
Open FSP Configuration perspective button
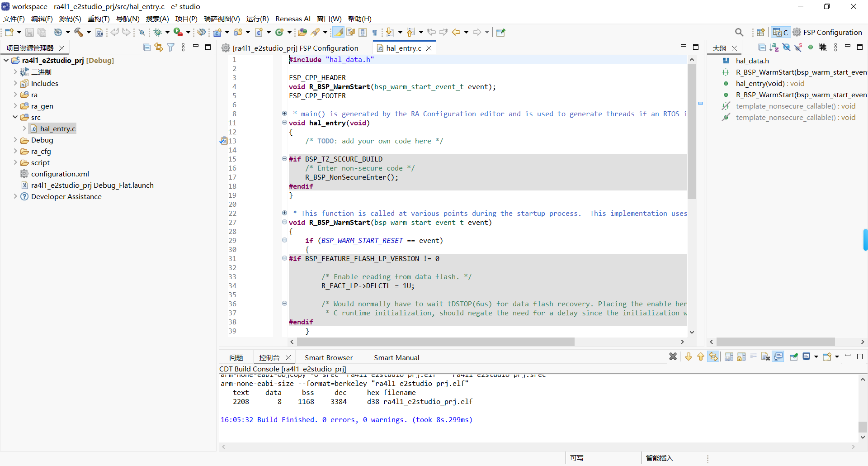point(827,32)
